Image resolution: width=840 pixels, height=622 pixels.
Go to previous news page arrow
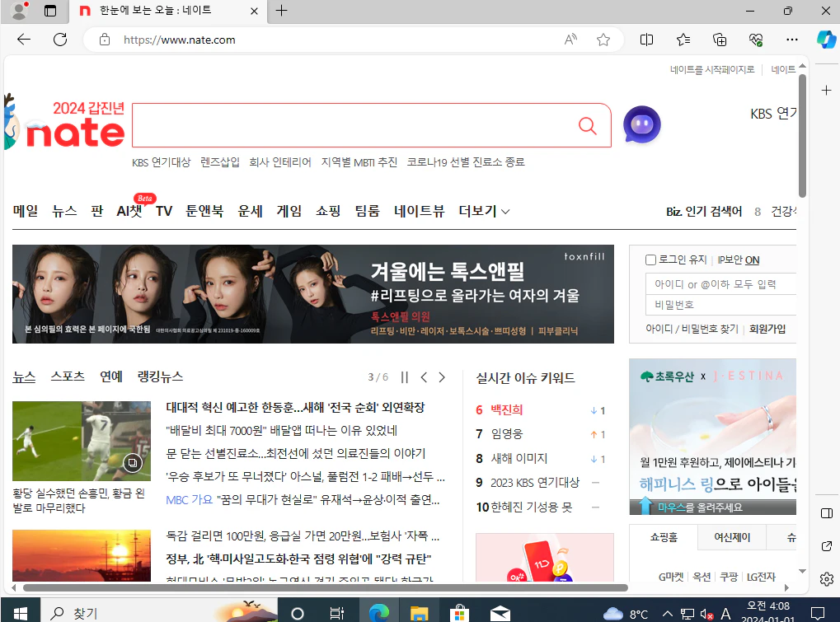coord(424,377)
